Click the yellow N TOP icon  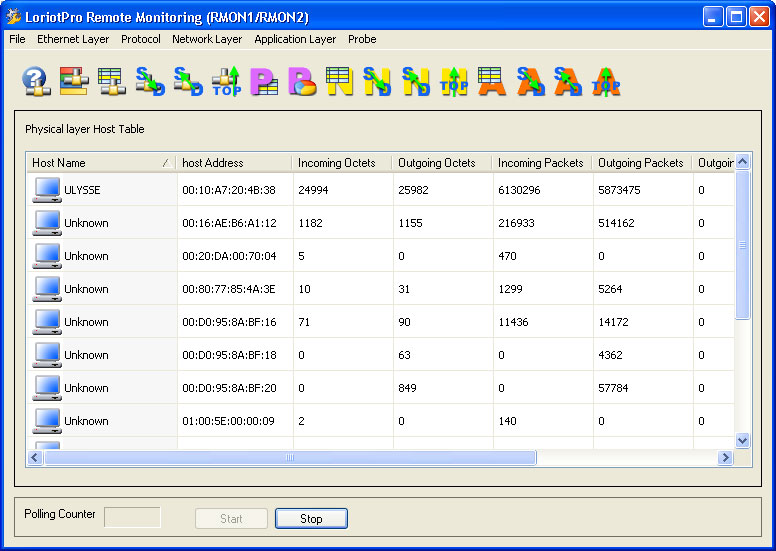(454, 81)
